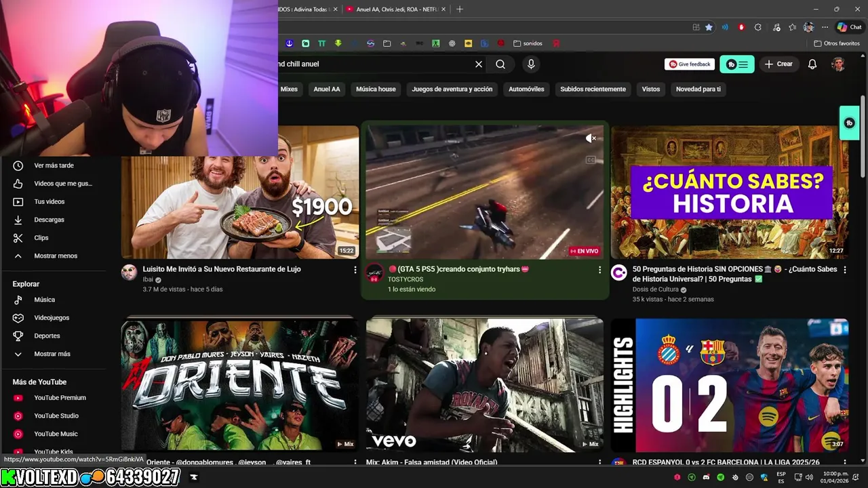This screenshot has width=868, height=488.
Task: Open YouTube notifications bell
Action: 812,64
